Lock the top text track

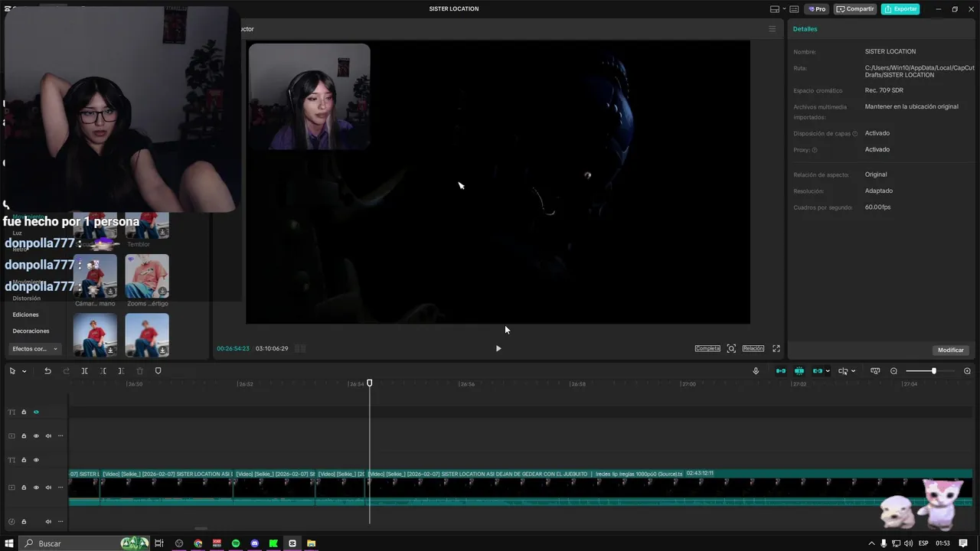pos(24,412)
